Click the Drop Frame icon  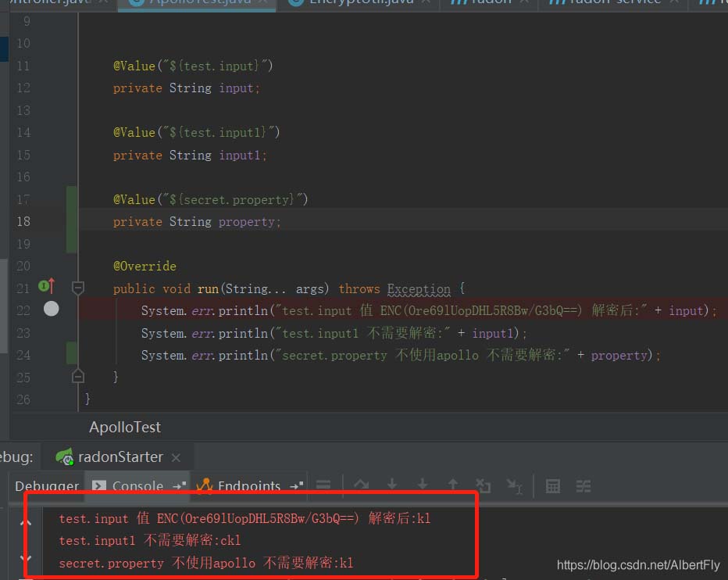(x=484, y=485)
